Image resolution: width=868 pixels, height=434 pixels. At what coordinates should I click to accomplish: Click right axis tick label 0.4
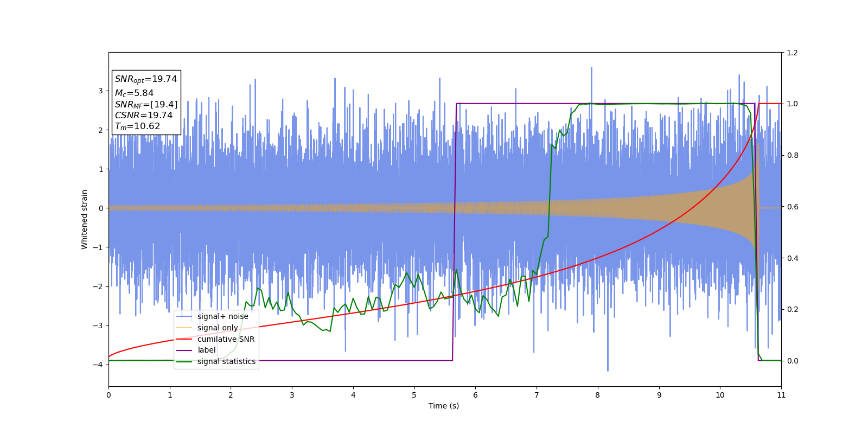tap(792, 258)
